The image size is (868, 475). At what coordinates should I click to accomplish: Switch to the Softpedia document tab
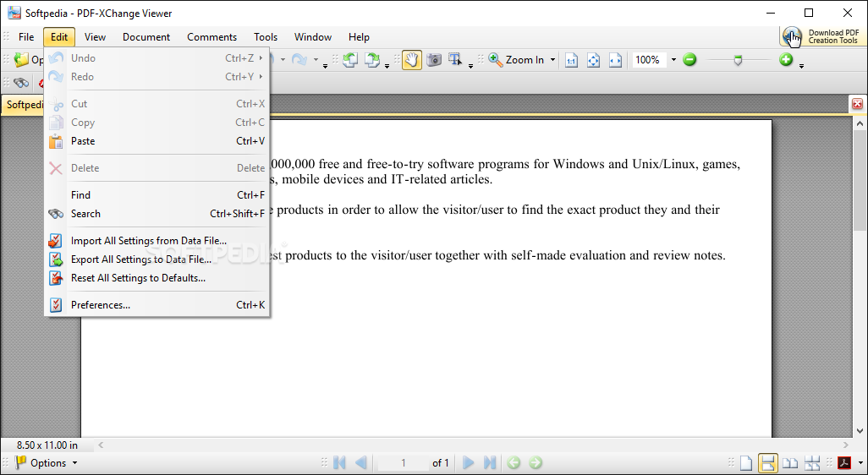(x=24, y=105)
